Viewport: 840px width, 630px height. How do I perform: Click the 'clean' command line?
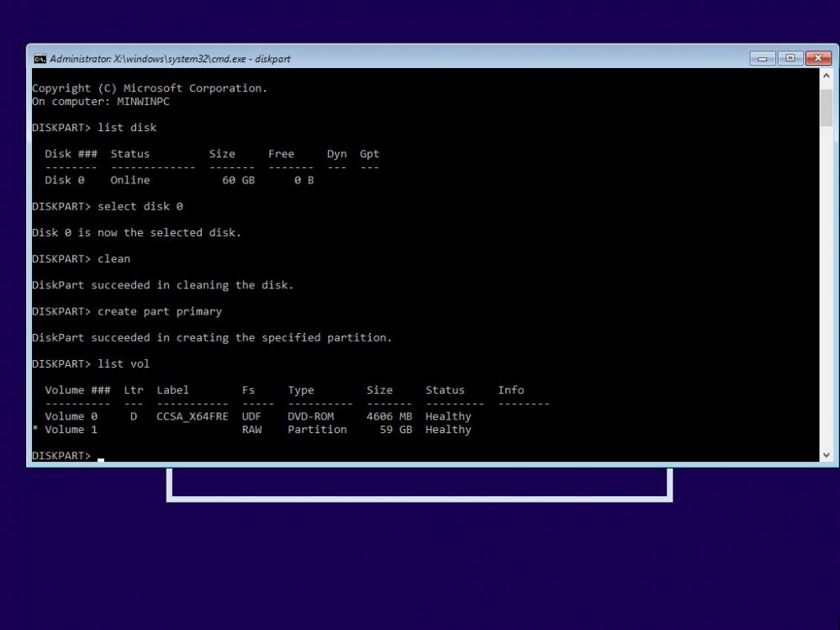[x=81, y=259]
